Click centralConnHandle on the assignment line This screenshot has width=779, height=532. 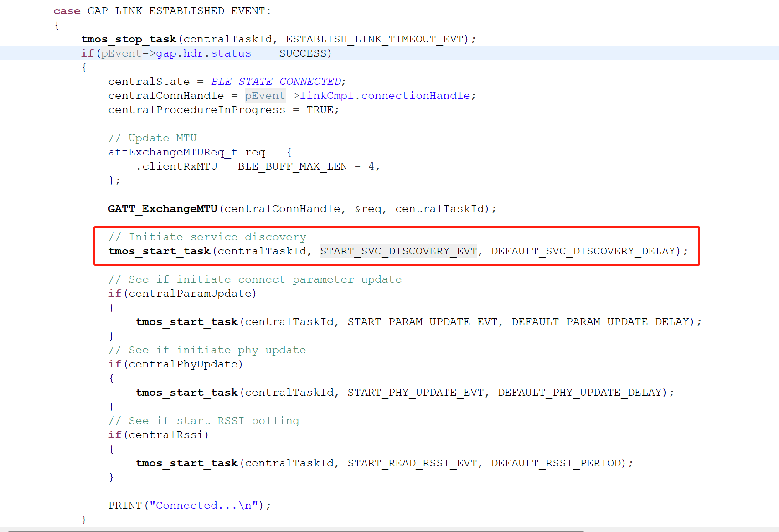(166, 96)
